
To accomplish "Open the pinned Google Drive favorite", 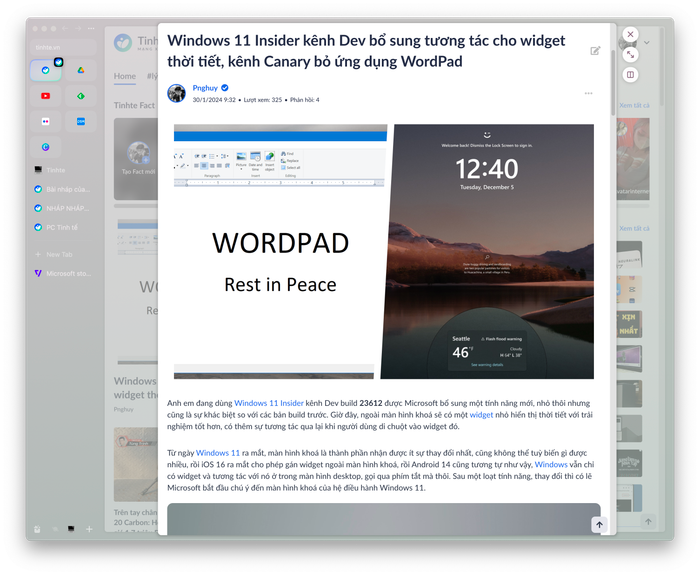I will coord(81,70).
